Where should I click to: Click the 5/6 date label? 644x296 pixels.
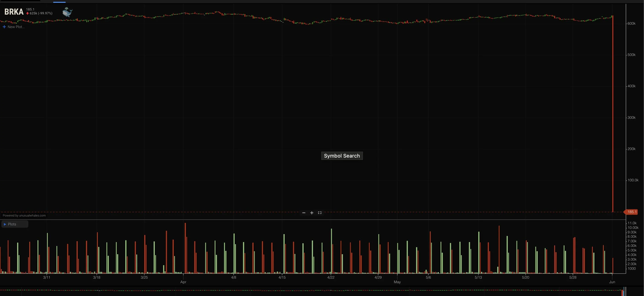click(x=428, y=277)
